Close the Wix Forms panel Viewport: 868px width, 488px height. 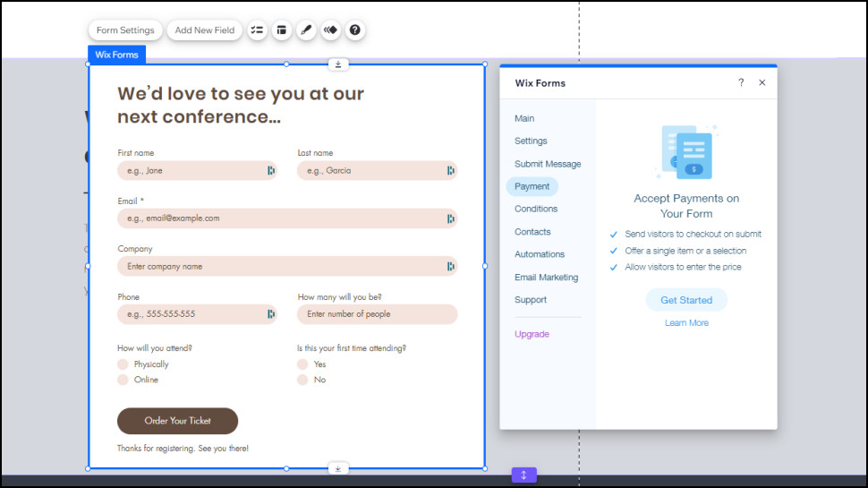click(x=762, y=82)
